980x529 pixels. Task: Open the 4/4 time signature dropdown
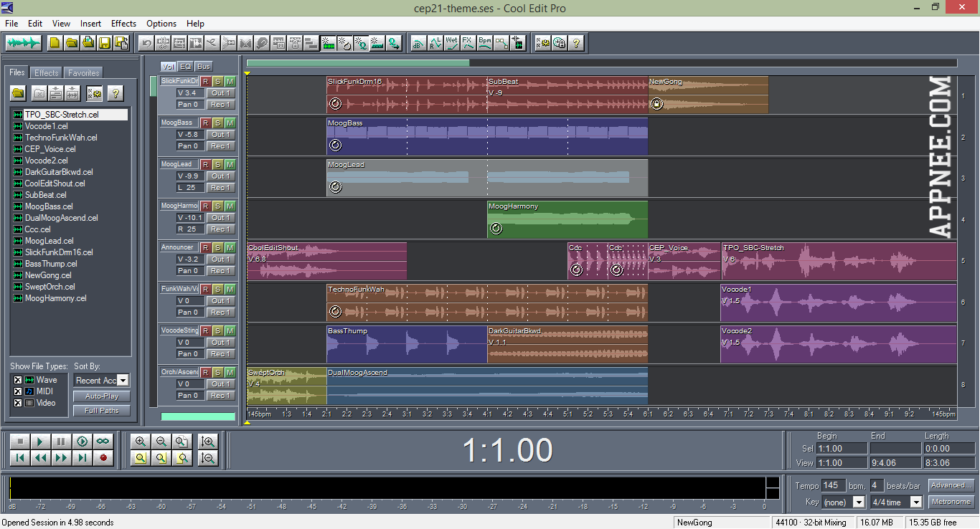click(915, 502)
